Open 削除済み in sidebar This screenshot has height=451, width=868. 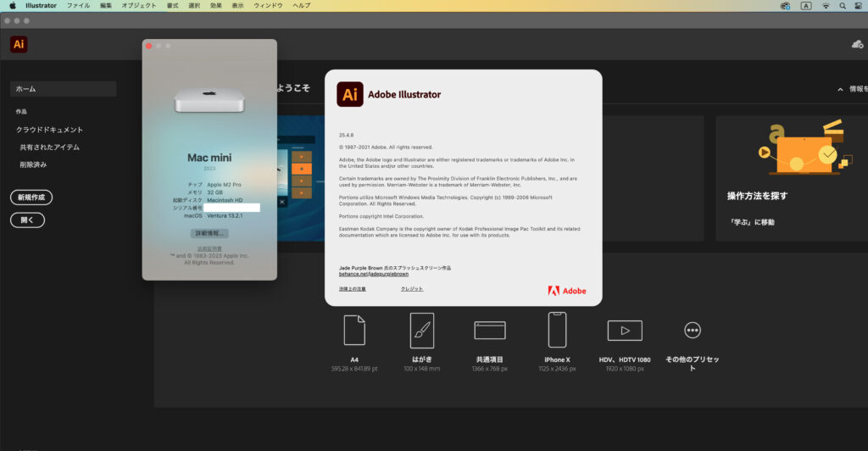tap(33, 164)
